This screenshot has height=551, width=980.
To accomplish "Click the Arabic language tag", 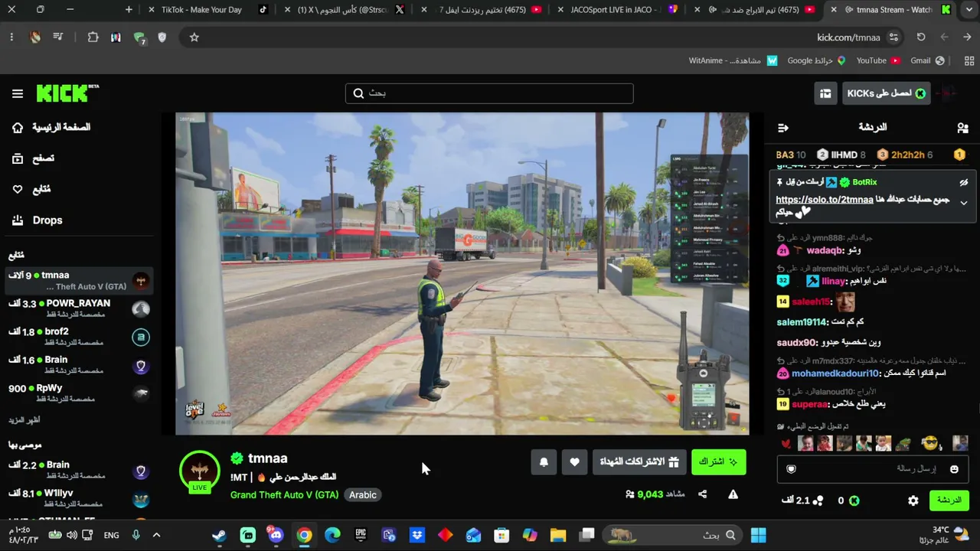I will [x=363, y=495].
